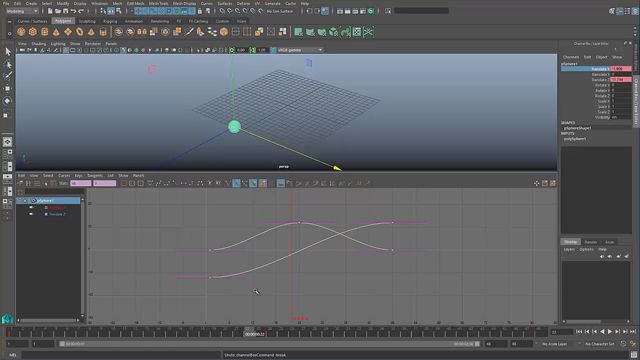The height and width of the screenshot is (360, 640).
Task: Open the sRGB gamma view transform dropdown
Action: pos(301,50)
